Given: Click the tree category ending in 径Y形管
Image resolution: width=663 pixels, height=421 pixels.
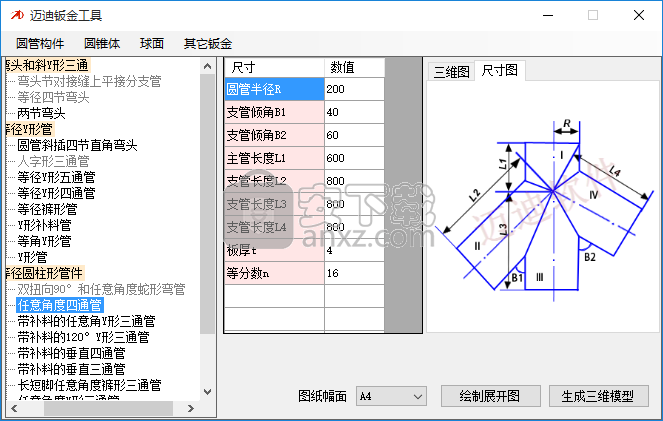Looking at the screenshot, I should pos(30,129).
